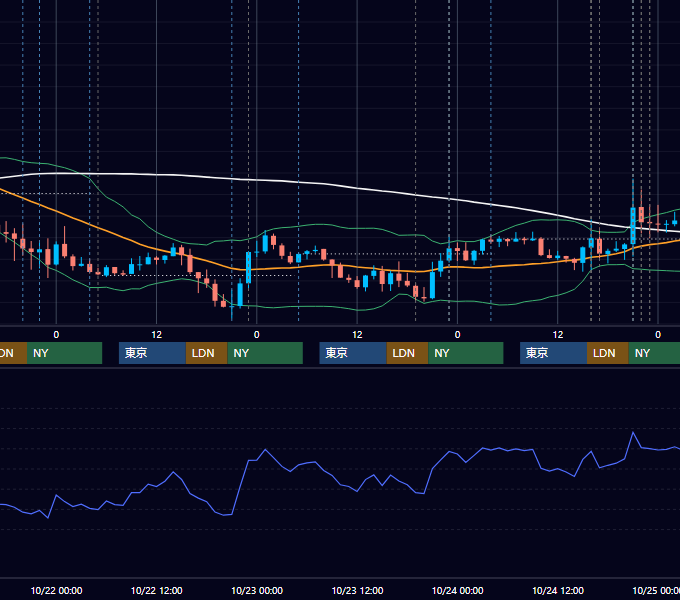Click the 10/24 12:00 date label
This screenshot has width=680, height=600.
558,590
